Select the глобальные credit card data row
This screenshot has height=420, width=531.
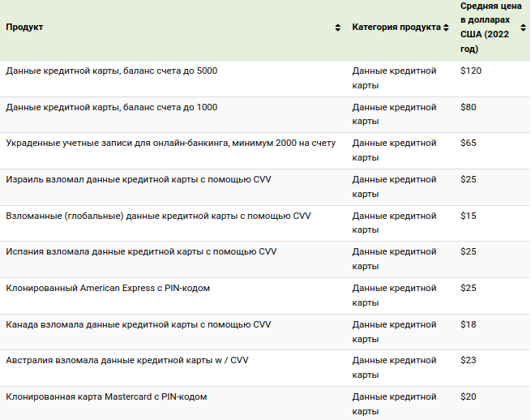point(265,223)
